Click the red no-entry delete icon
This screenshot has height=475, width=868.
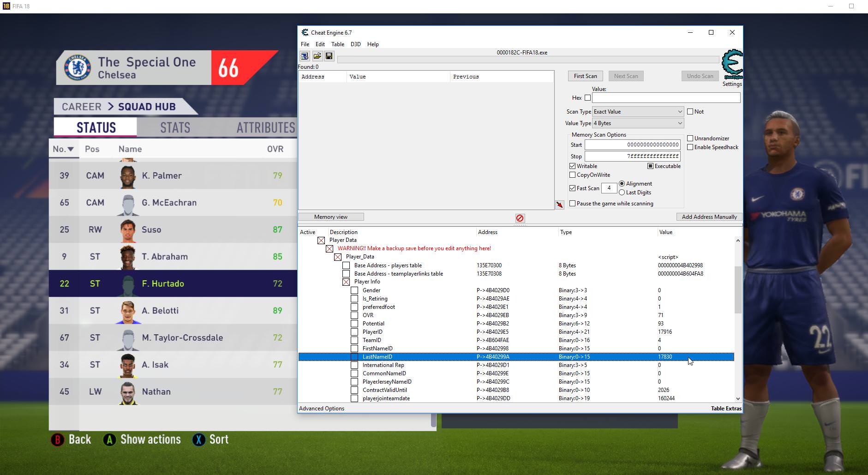[x=520, y=218]
